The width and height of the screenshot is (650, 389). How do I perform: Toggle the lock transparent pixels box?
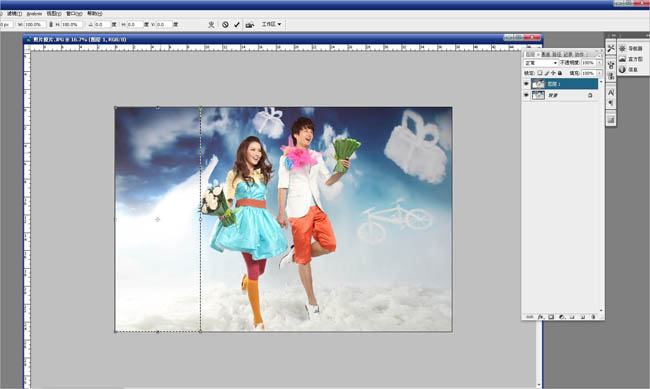coord(540,73)
